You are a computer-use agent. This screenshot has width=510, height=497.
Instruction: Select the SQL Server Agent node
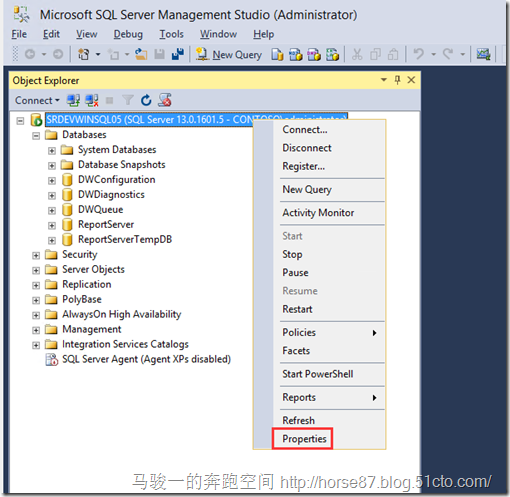pyautogui.click(x=146, y=359)
